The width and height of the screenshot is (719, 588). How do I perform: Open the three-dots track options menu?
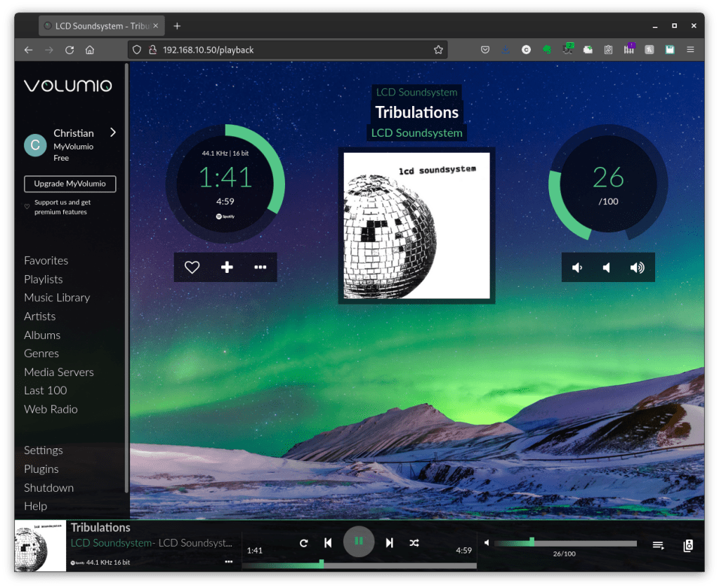(x=260, y=267)
